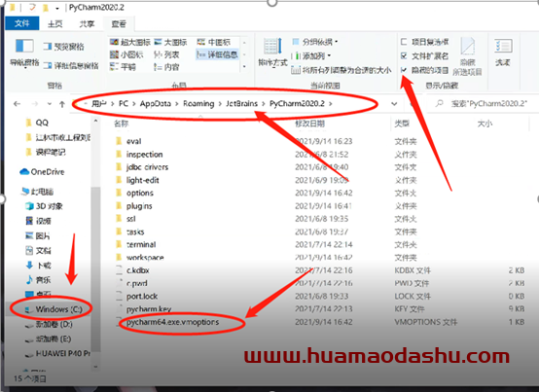Screen dimensions: 539x392
Task: Open 下载 Downloads in the sidebar
Action: click(x=39, y=266)
